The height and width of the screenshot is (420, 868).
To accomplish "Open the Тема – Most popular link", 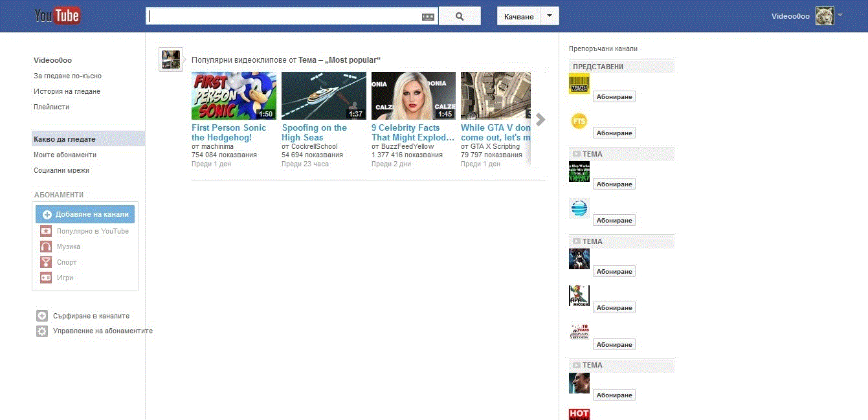I will click(339, 60).
